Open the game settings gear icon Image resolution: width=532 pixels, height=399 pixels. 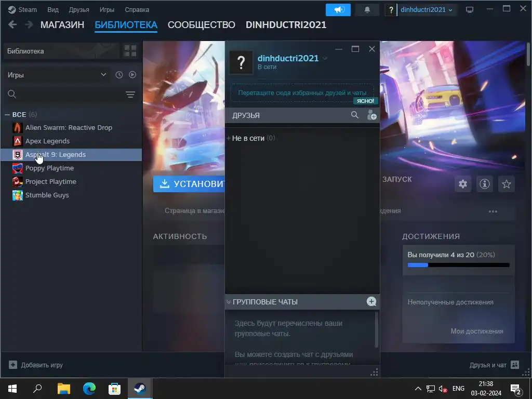(x=463, y=184)
